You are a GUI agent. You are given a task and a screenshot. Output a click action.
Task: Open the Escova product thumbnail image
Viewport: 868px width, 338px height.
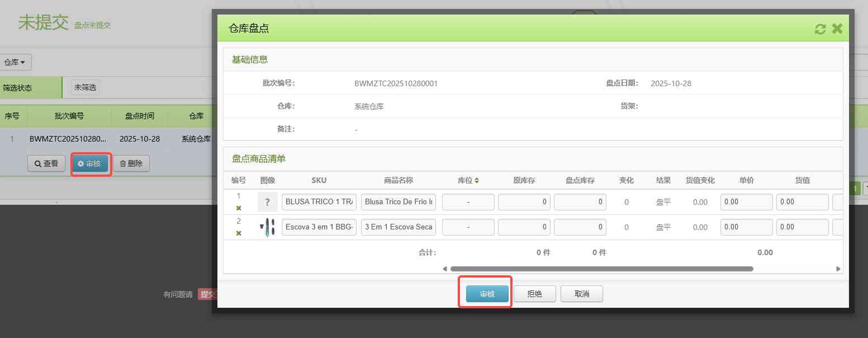(x=268, y=227)
